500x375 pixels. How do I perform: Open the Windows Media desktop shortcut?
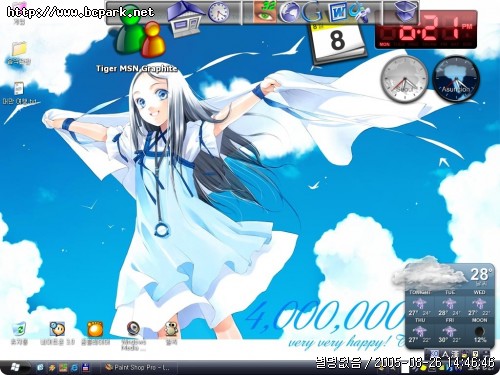pos(134,329)
